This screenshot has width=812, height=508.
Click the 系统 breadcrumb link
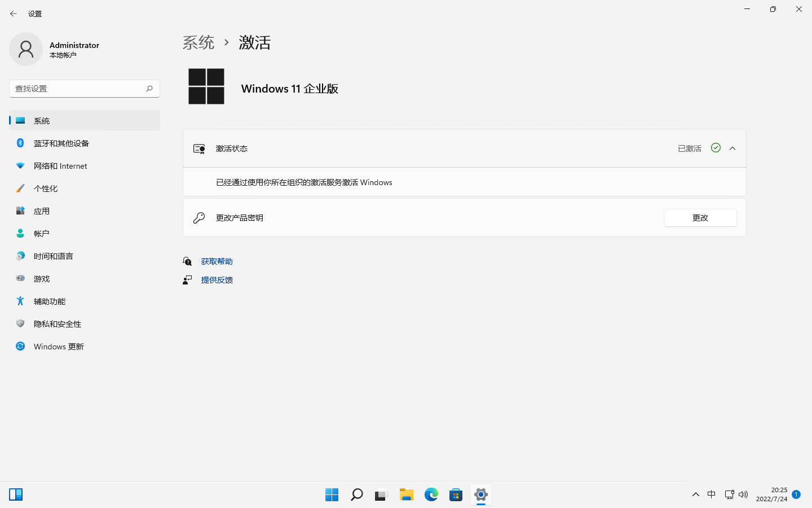pos(198,42)
